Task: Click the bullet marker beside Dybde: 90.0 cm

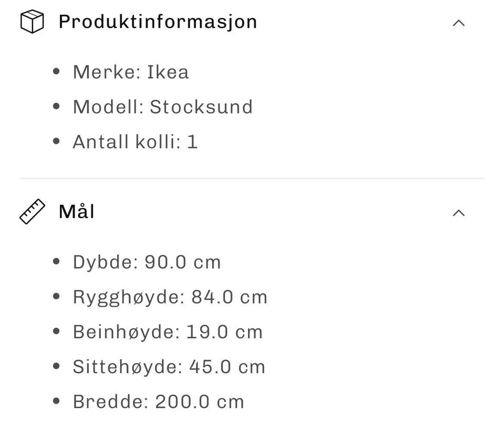Action: [x=56, y=262]
